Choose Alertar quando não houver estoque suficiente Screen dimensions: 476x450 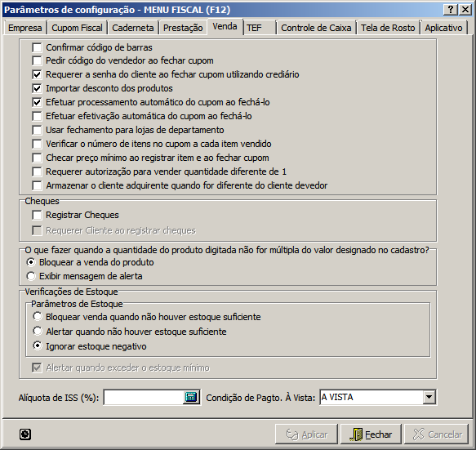[38, 331]
